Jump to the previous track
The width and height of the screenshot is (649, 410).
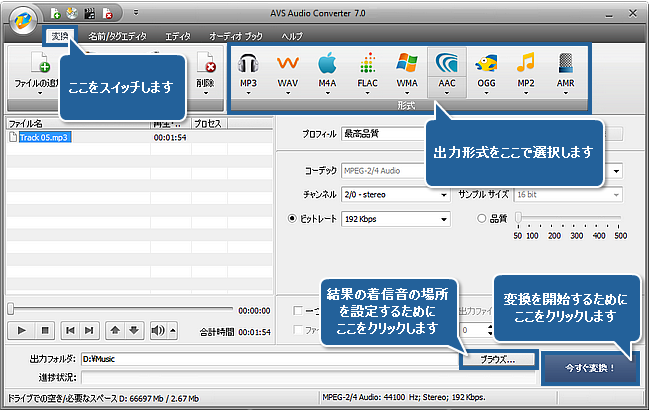point(70,330)
